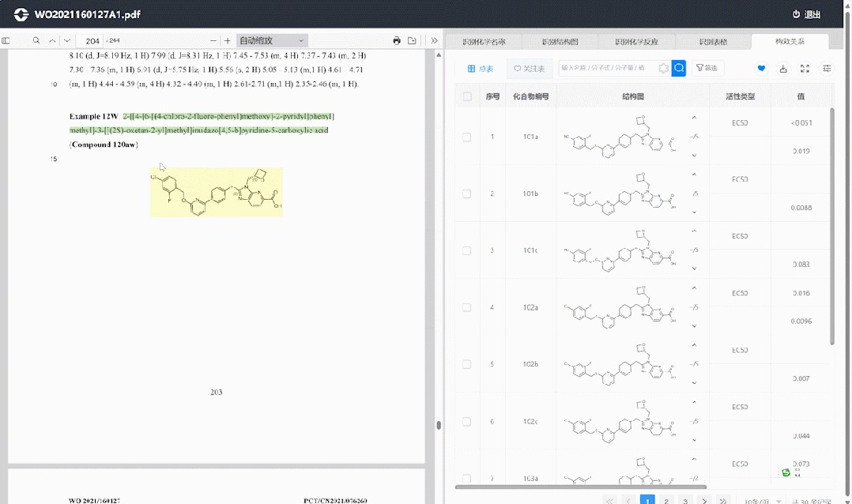The image size is (852, 504).
Task: Click the green Sogou input method icon
Action: tap(786, 472)
